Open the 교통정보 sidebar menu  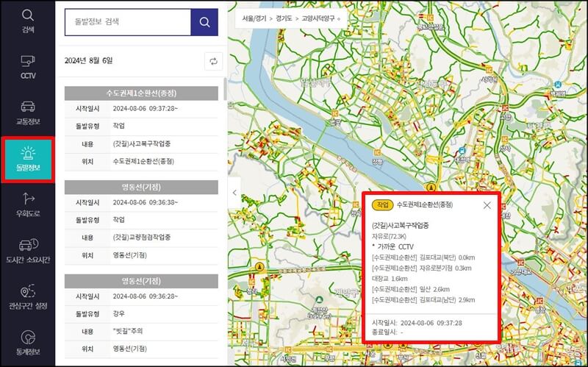point(28,113)
